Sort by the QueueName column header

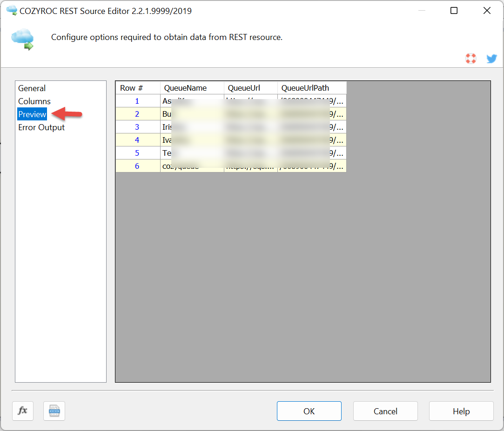192,88
